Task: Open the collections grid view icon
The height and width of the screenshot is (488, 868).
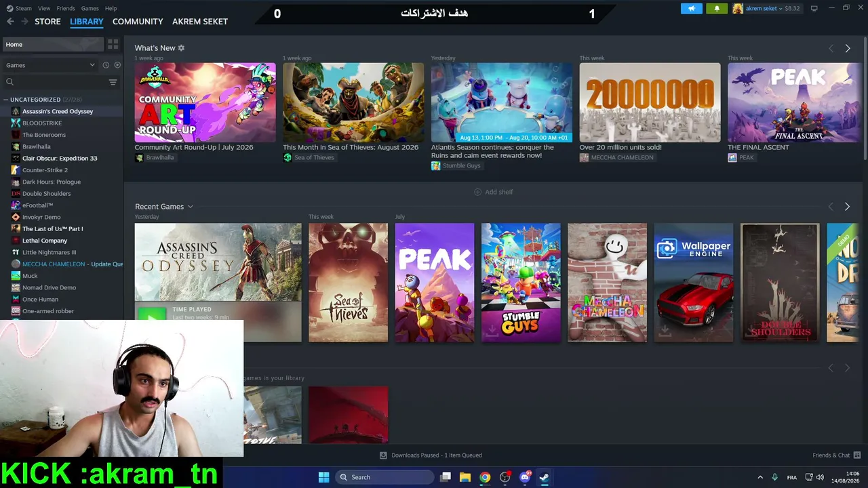Action: click(x=113, y=44)
